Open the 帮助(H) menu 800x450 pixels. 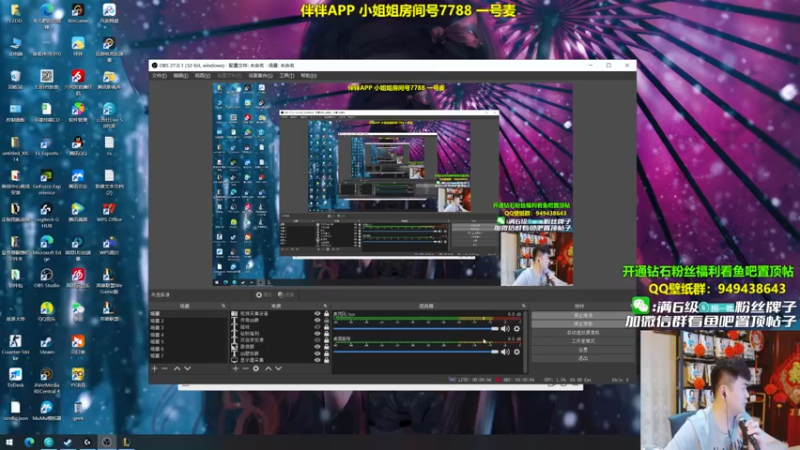309,76
